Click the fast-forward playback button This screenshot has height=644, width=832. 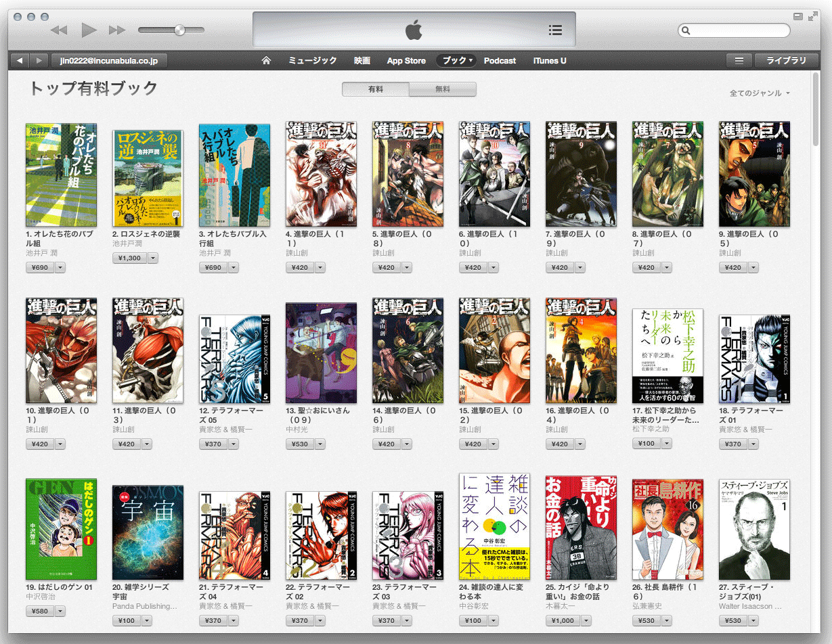pos(117,30)
